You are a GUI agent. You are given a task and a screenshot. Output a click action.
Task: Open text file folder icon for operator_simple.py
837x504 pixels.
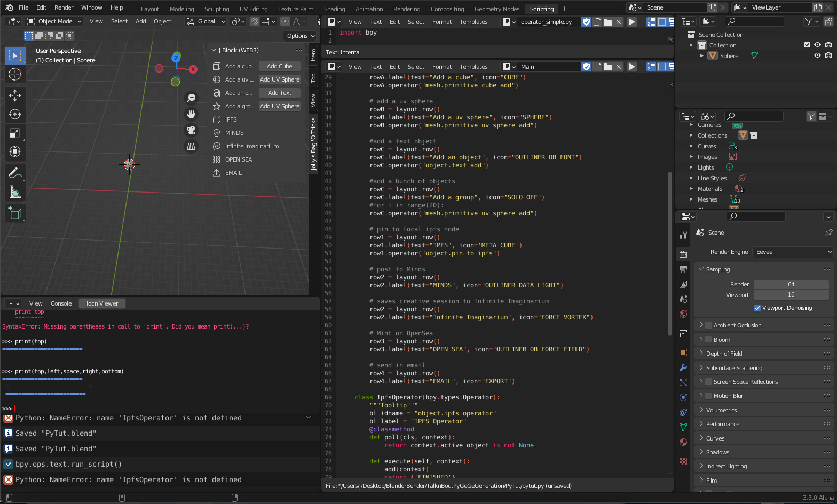(608, 22)
